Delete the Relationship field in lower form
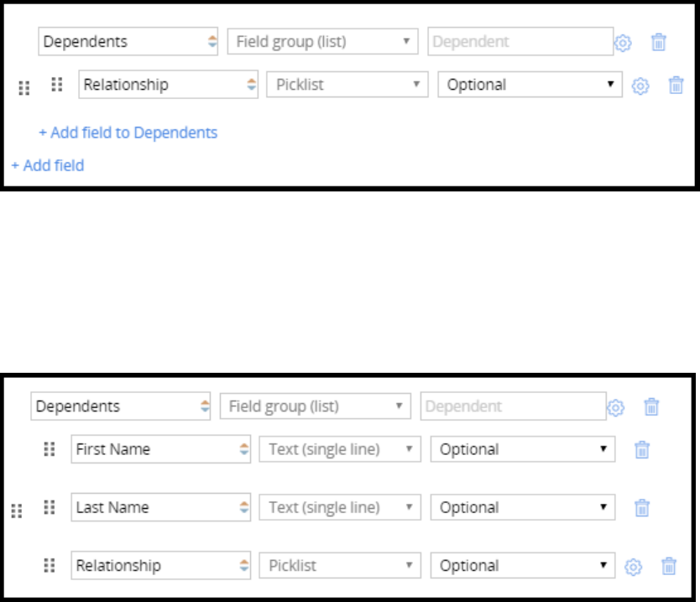700x602 pixels. (669, 567)
